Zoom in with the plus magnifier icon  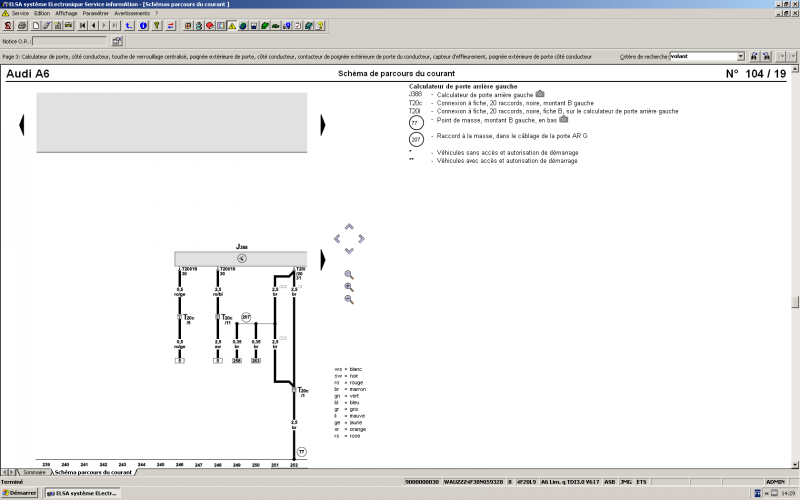point(349,287)
